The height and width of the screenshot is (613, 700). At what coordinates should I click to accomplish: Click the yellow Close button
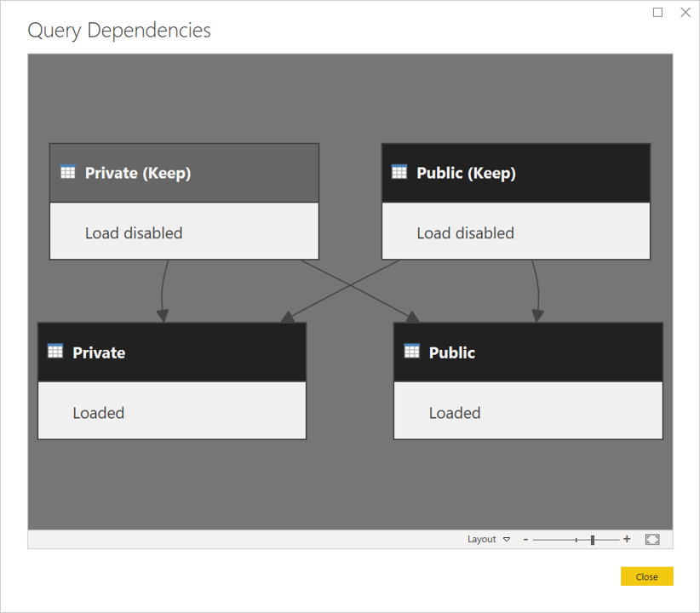pyautogui.click(x=646, y=576)
